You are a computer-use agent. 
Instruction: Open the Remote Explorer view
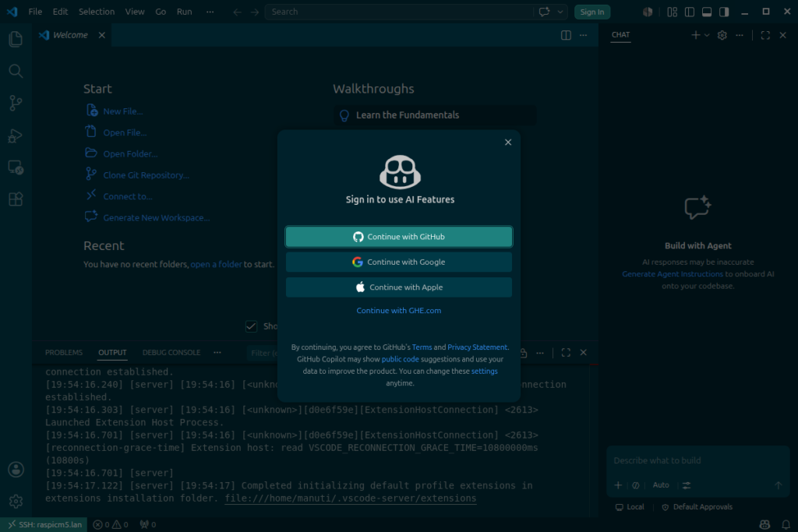point(16,167)
